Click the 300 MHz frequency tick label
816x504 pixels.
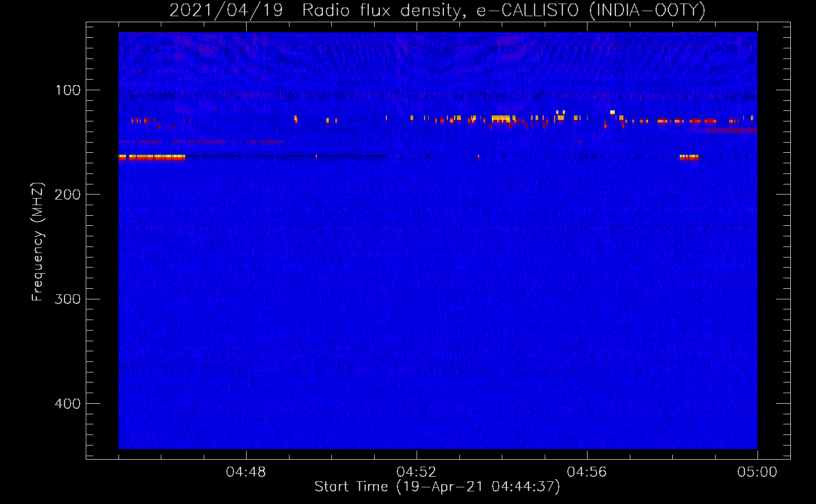(68, 299)
